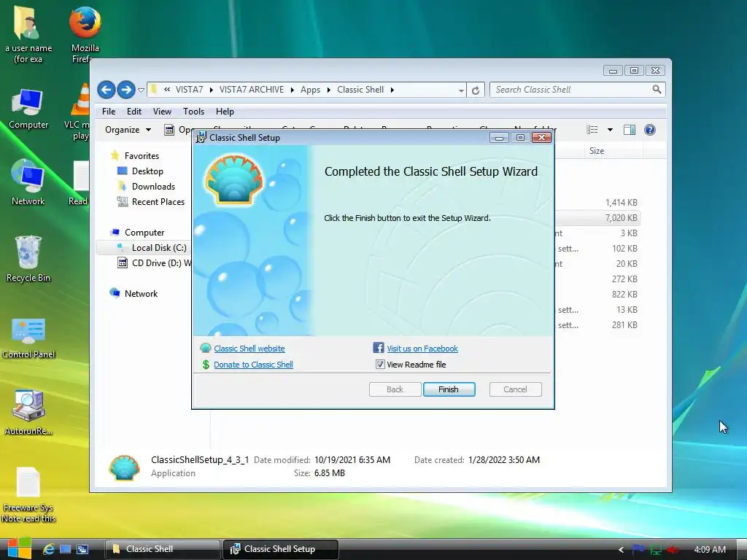This screenshot has width=747, height=560.
Task: Click the change view icon in Explorer toolbar
Action: pyautogui.click(x=592, y=130)
